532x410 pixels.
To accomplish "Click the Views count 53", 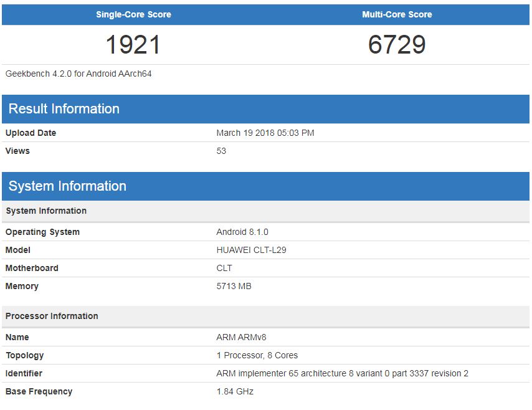I will [x=221, y=151].
